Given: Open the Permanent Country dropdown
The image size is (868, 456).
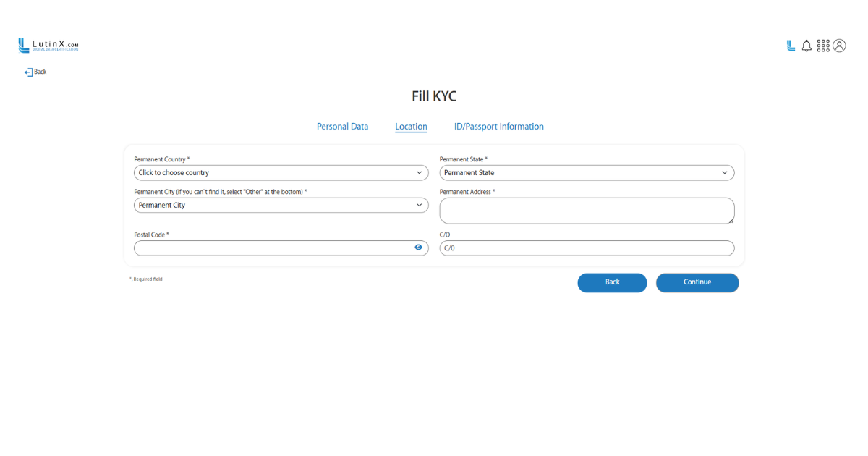Looking at the screenshot, I should (x=281, y=173).
